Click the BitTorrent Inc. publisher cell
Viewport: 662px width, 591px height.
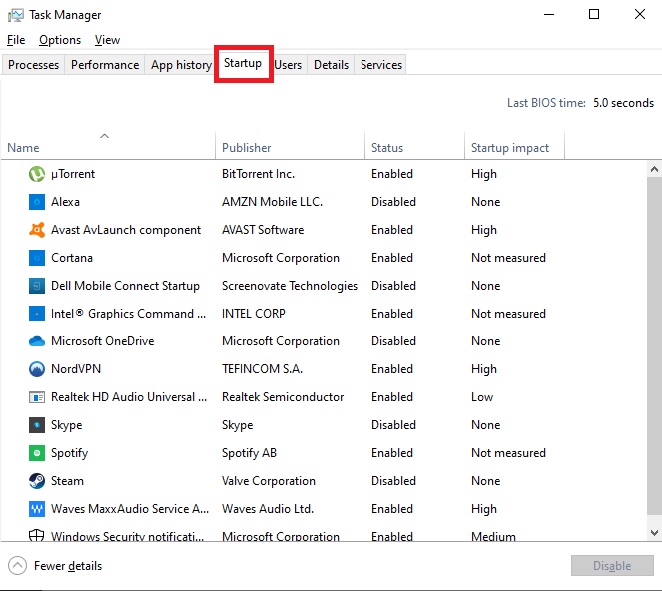[258, 174]
